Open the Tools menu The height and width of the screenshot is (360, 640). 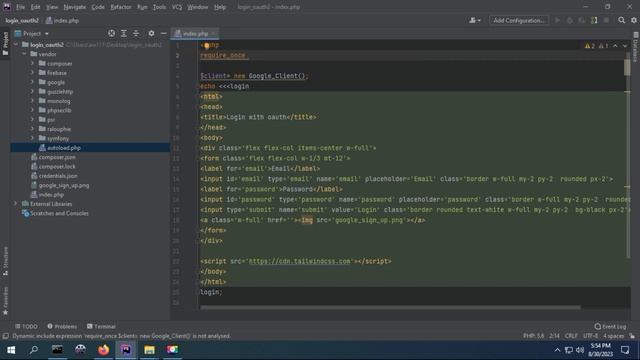tap(159, 7)
